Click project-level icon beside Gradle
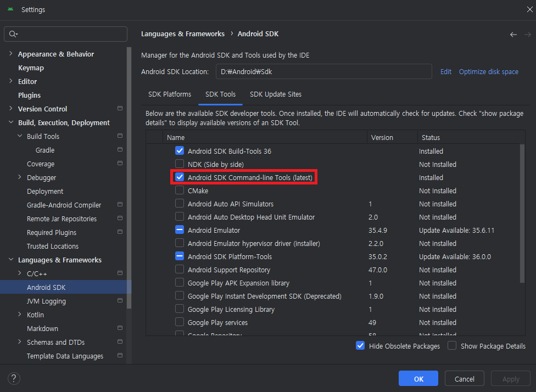The image size is (536, 392). (x=120, y=149)
